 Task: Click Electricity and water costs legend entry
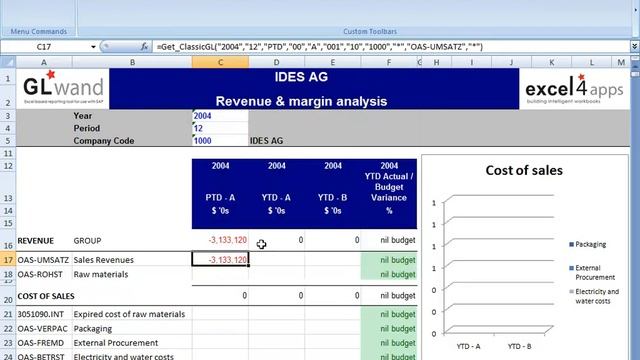(594, 296)
